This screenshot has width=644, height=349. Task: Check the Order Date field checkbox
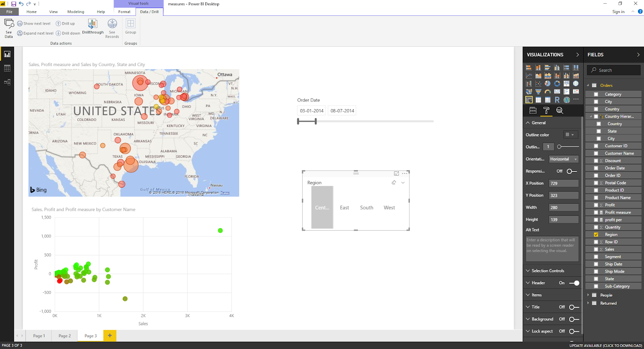[596, 168]
